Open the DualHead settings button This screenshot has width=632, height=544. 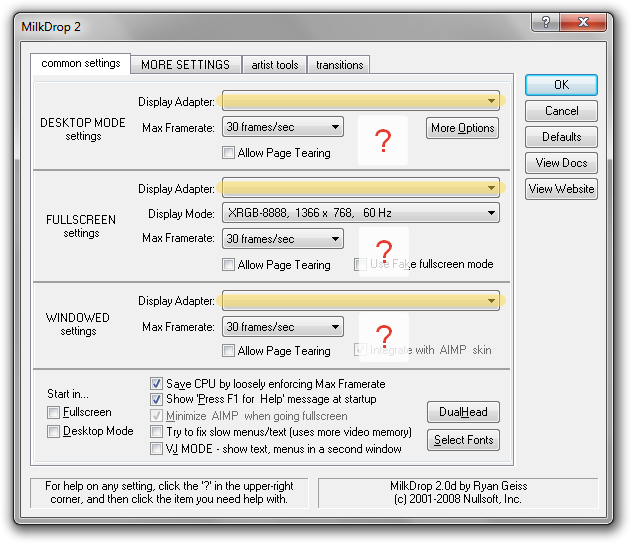pyautogui.click(x=462, y=412)
